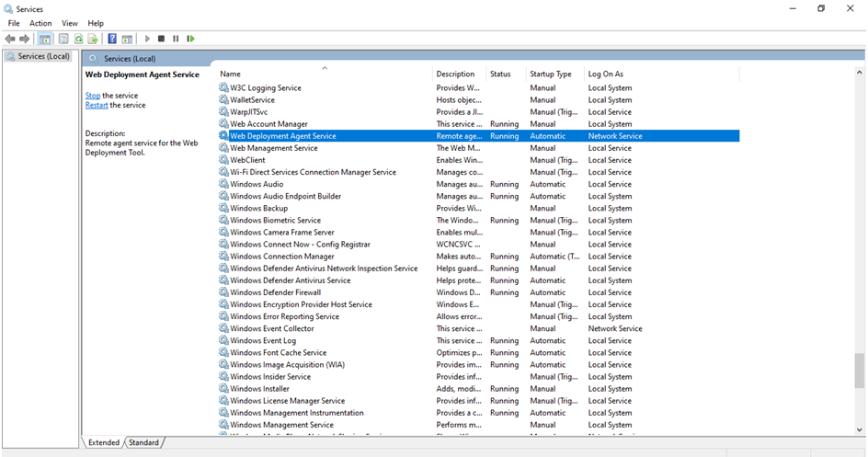Click the Restart Service green icon
Image resolution: width=868 pixels, height=457 pixels.
pos(190,39)
